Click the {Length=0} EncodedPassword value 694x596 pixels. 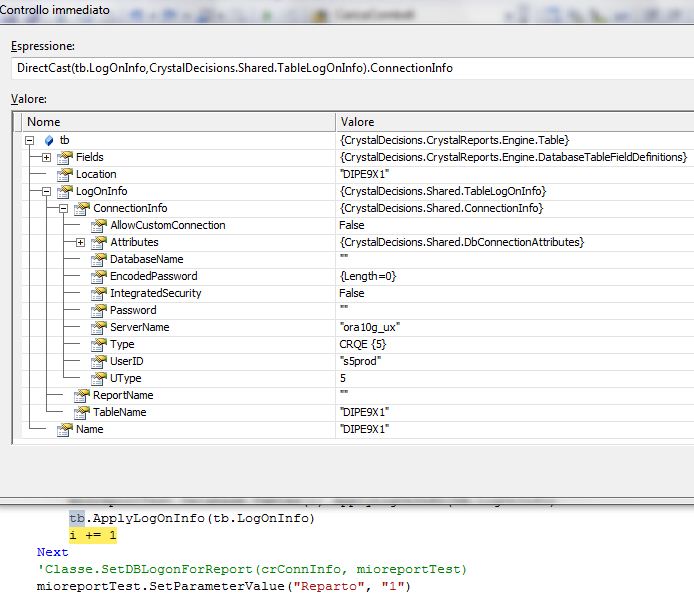(368, 277)
